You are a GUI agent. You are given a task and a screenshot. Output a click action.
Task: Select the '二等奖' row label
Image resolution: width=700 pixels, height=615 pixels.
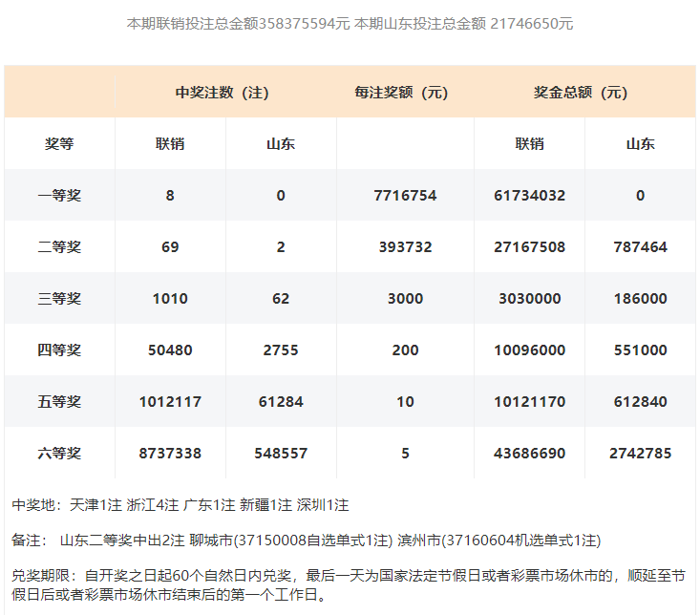pos(59,246)
